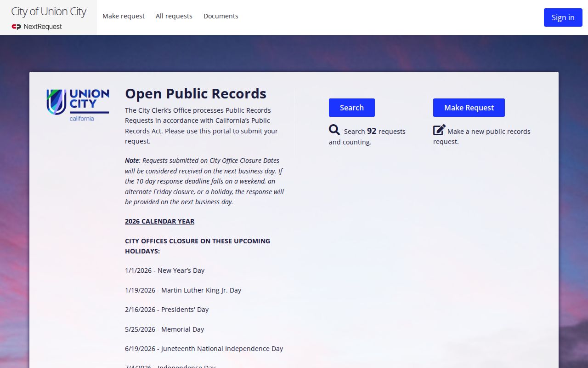Click the blue Search button

[x=352, y=108]
